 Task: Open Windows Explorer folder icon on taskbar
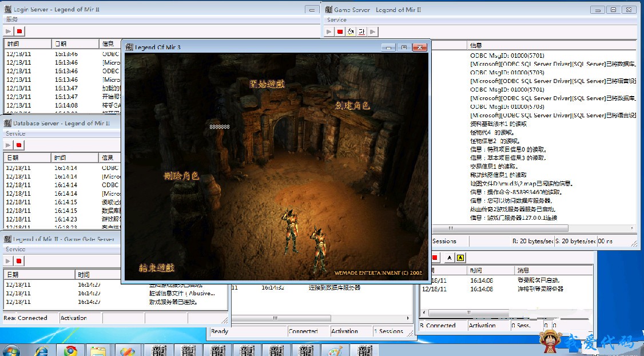(x=98, y=351)
